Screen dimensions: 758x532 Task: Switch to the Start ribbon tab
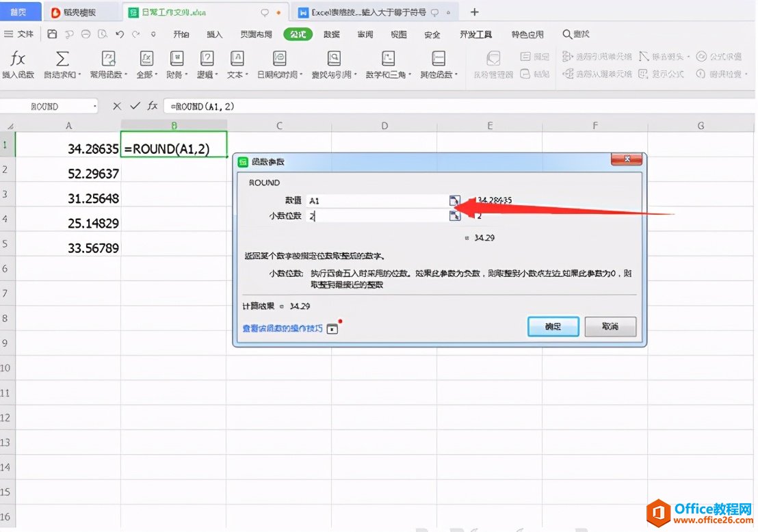(181, 34)
